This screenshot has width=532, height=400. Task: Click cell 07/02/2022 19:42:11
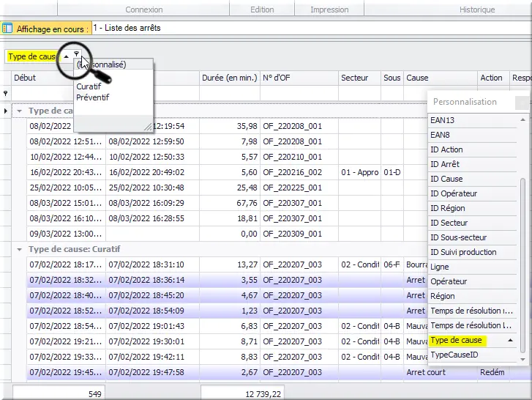coord(152,357)
